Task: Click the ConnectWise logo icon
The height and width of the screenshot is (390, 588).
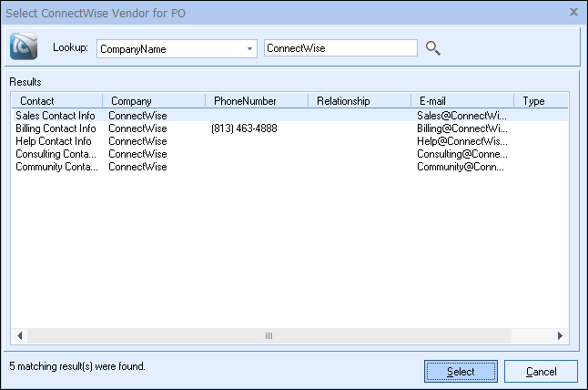Action: tap(24, 47)
